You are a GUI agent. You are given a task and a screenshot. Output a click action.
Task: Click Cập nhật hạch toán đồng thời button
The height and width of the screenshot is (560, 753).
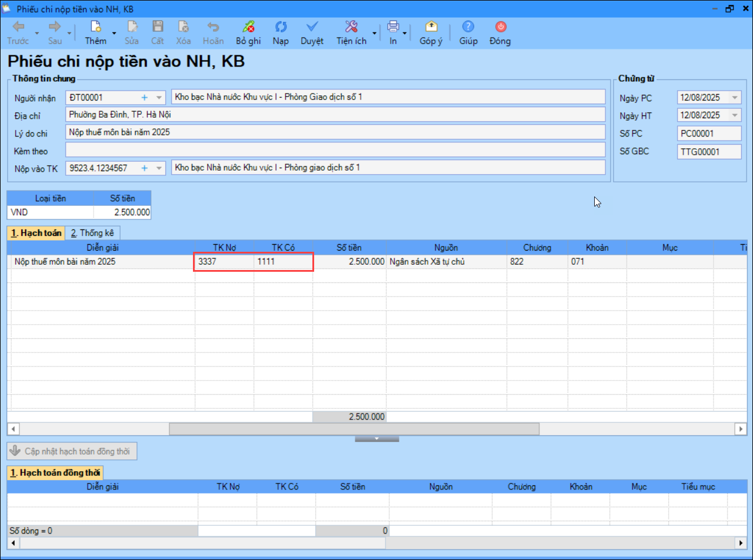coord(72,451)
